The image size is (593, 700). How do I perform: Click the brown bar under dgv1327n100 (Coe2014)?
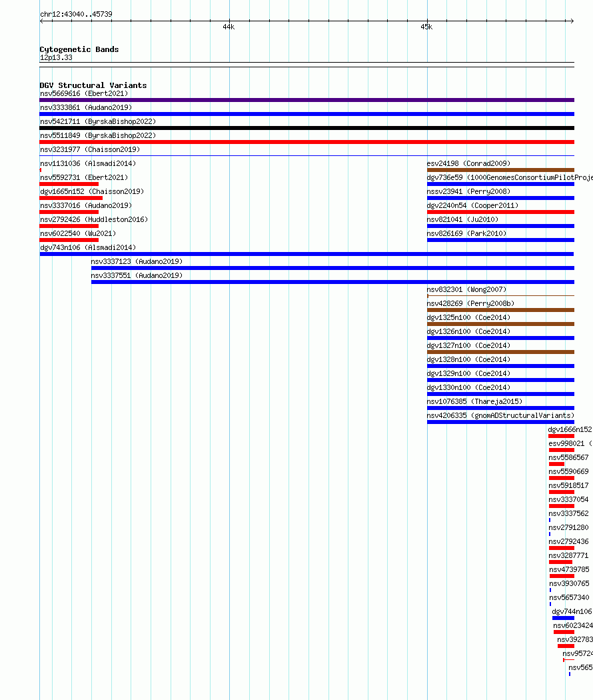(500, 352)
